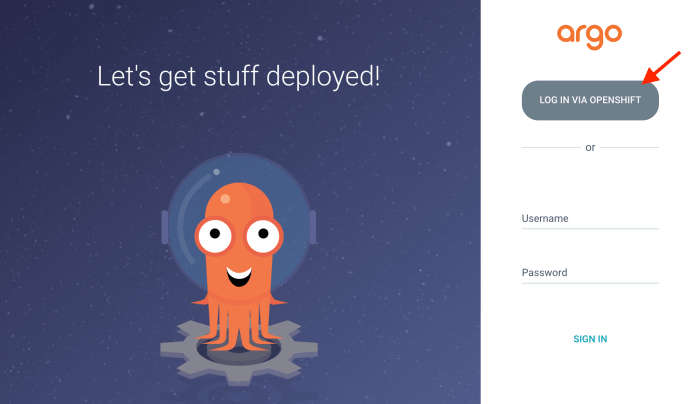Click the "Let's get stuff deployed!" headline
The width and height of the screenshot is (696, 404).
pyautogui.click(x=238, y=76)
